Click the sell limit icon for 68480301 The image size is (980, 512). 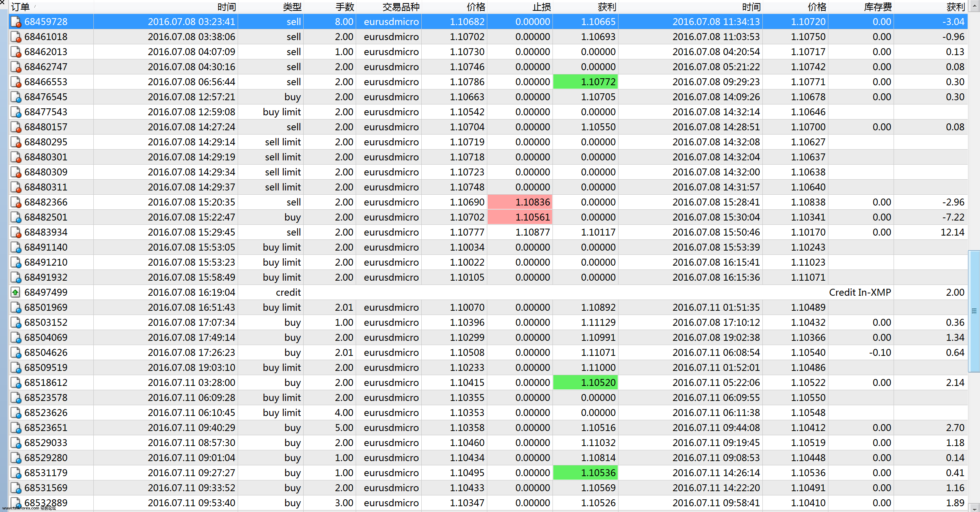click(x=16, y=157)
